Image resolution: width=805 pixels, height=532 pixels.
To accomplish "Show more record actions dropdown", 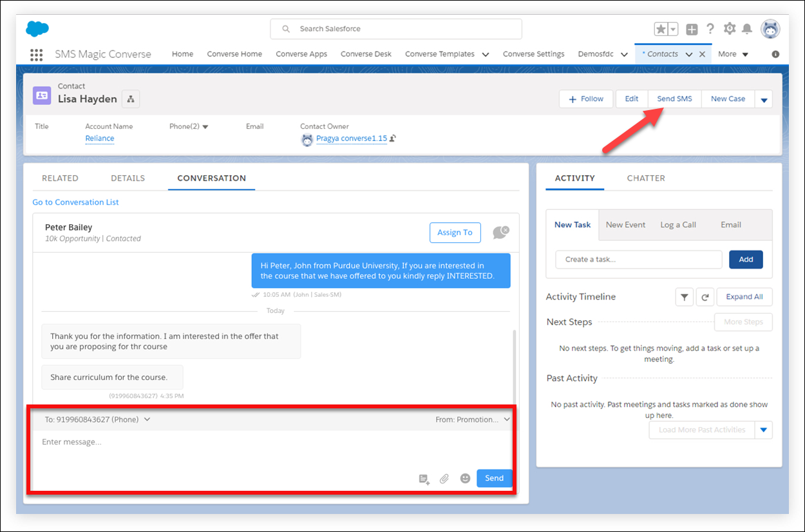I will point(764,99).
